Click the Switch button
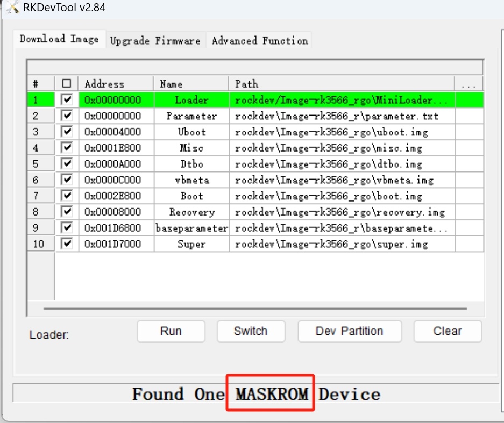 pos(251,331)
